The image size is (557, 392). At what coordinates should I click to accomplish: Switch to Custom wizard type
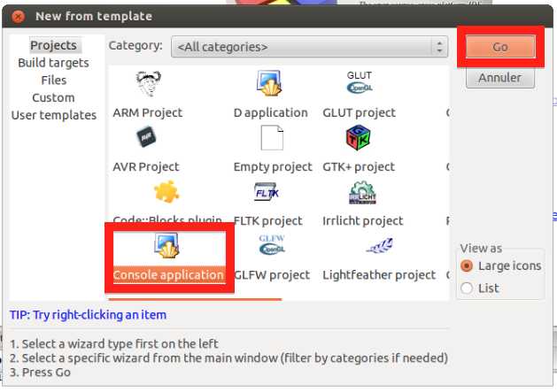[54, 97]
